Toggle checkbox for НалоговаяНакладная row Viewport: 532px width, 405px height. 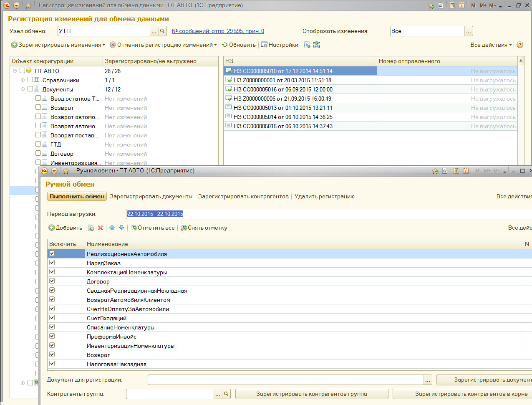pyautogui.click(x=52, y=364)
